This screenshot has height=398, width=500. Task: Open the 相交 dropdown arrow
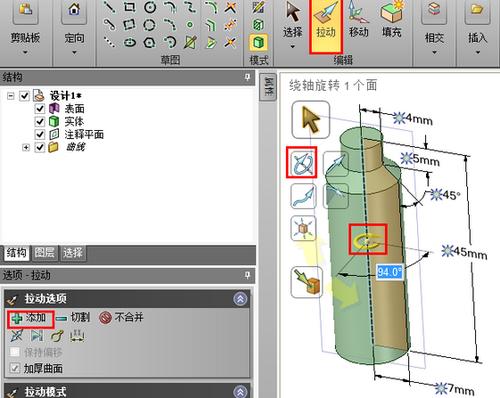coord(434,52)
